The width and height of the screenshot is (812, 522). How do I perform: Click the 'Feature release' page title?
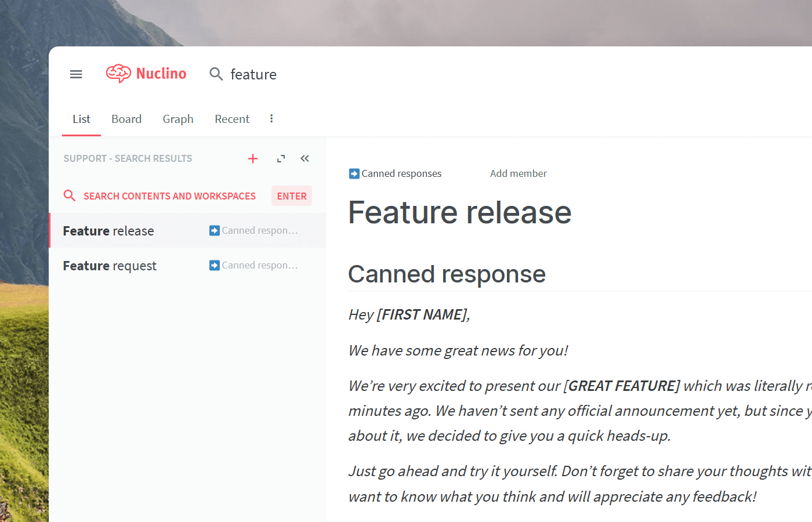[460, 212]
